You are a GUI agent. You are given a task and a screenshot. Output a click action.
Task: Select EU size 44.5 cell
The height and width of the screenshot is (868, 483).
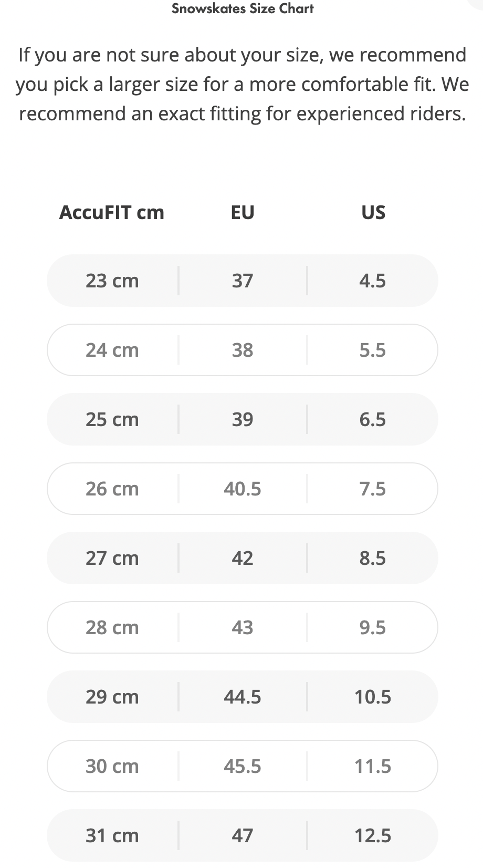(x=243, y=697)
